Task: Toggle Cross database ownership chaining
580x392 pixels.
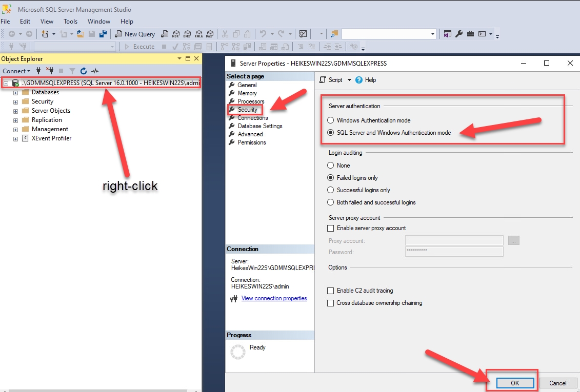Action: coord(331,303)
